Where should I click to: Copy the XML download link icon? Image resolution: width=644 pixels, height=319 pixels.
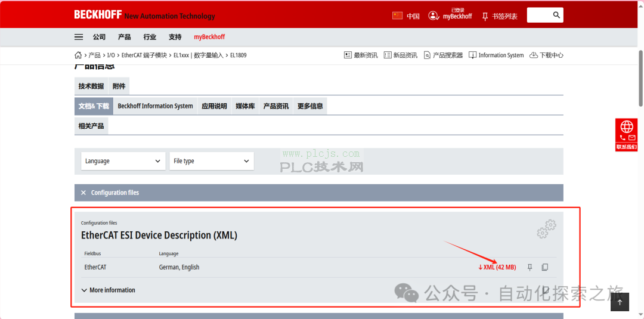coord(544,267)
